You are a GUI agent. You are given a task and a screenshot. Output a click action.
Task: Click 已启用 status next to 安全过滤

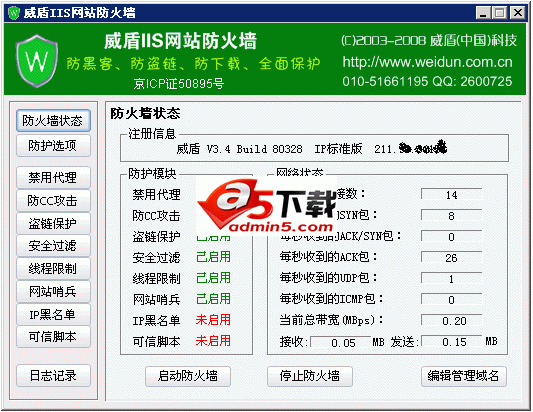213,257
